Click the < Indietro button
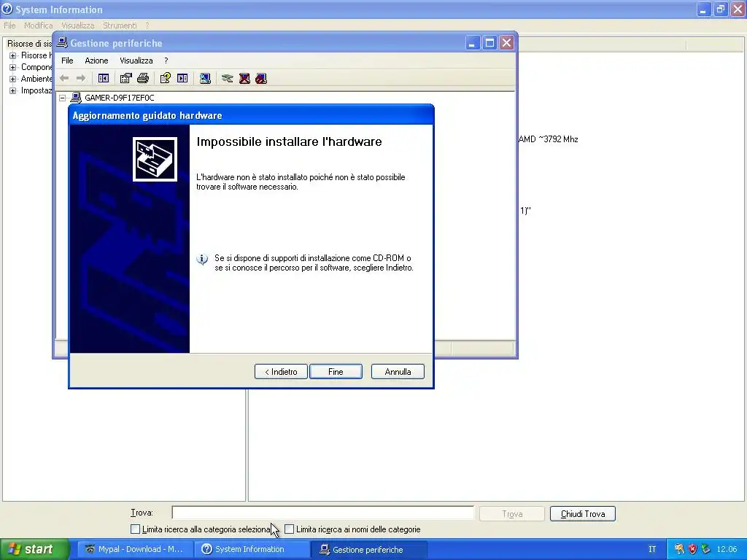The height and width of the screenshot is (560, 747). point(281,371)
